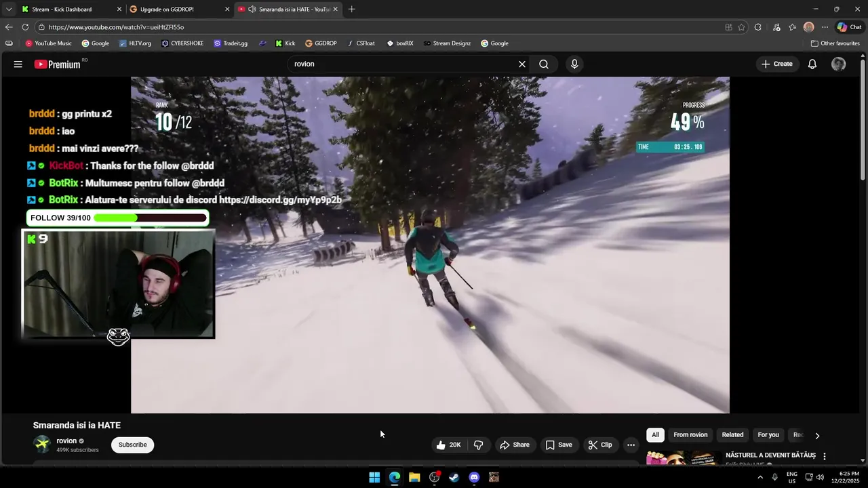The width and height of the screenshot is (868, 488).
Task: Click the video player to pause
Action: point(430,245)
